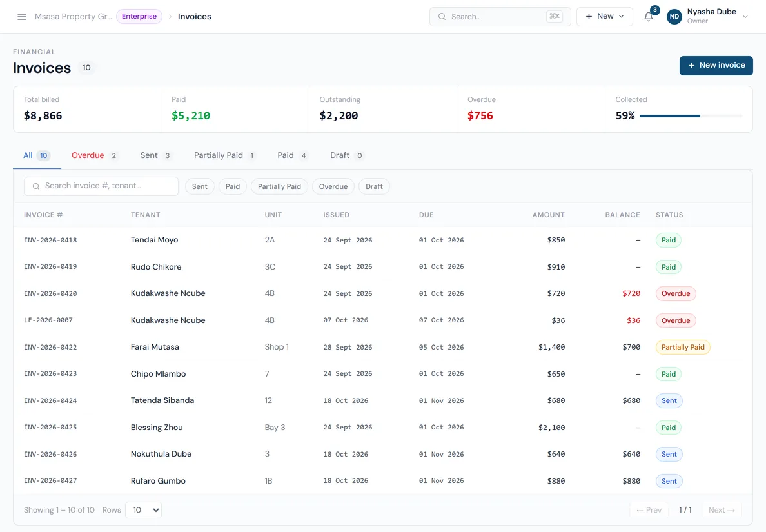Open the notifications bell
Image resolution: width=766 pixels, height=532 pixels.
click(x=649, y=17)
